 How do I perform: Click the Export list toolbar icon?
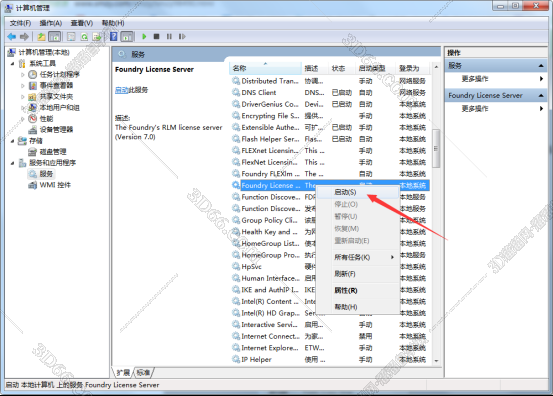tap(97, 36)
